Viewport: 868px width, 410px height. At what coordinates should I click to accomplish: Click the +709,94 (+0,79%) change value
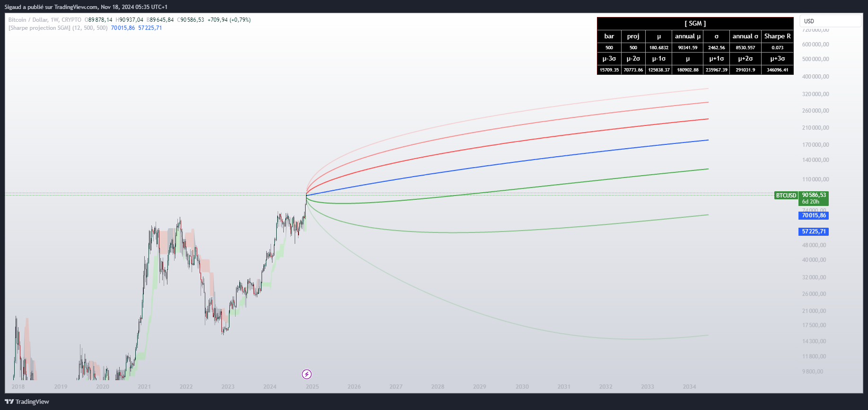[229, 20]
